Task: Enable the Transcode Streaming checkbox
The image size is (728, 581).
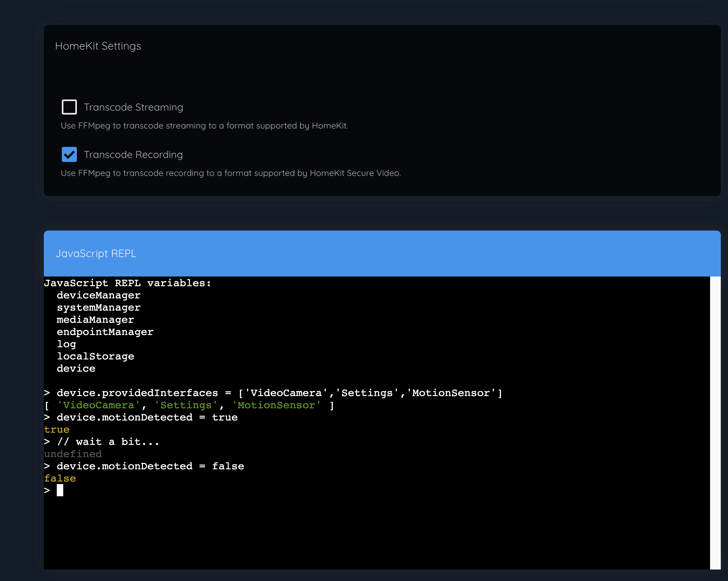Action: (69, 107)
